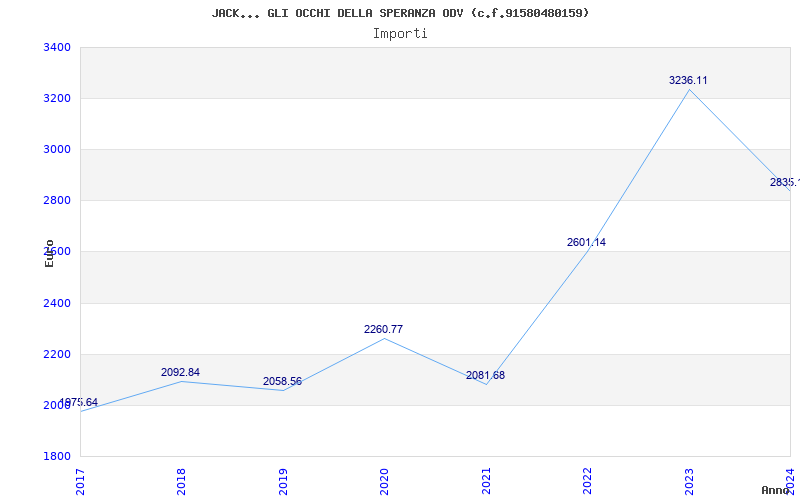Click the 1975.64 data label

coord(79,402)
